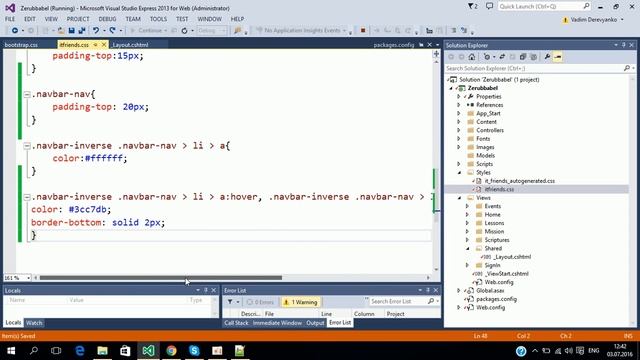Switch to the bootstrap.css tab
This screenshot has height=360, width=640.
[x=21, y=45]
